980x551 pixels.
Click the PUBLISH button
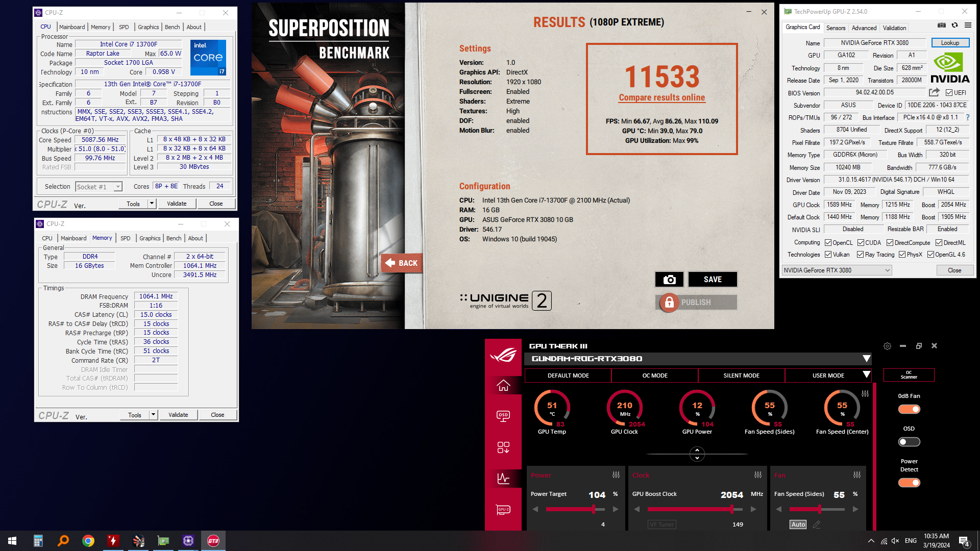[696, 303]
